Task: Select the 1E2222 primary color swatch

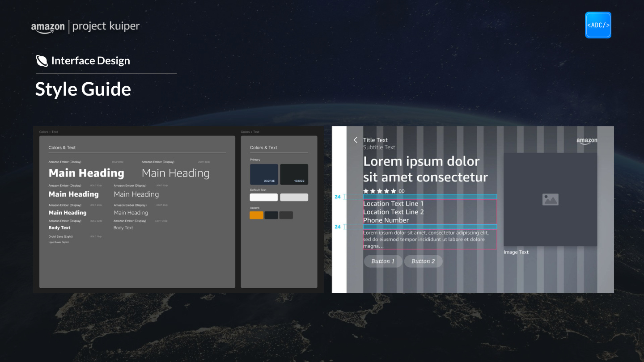Action: (x=294, y=174)
